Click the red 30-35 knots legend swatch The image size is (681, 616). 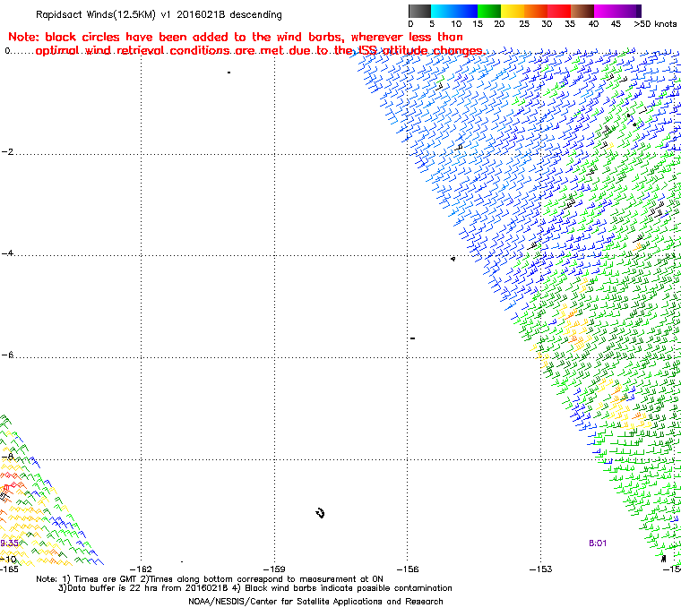click(x=559, y=11)
